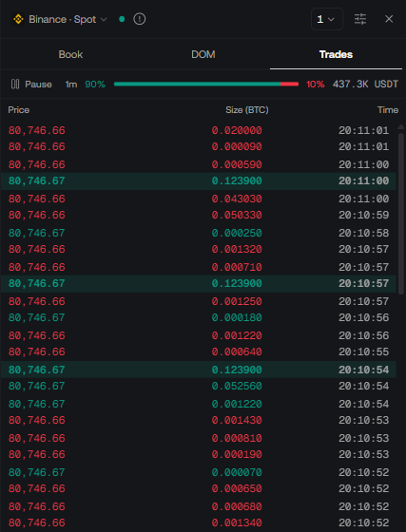Image resolution: width=406 pixels, height=532 pixels.
Task: Select the trade with size 0.000180
Action: (x=199, y=318)
